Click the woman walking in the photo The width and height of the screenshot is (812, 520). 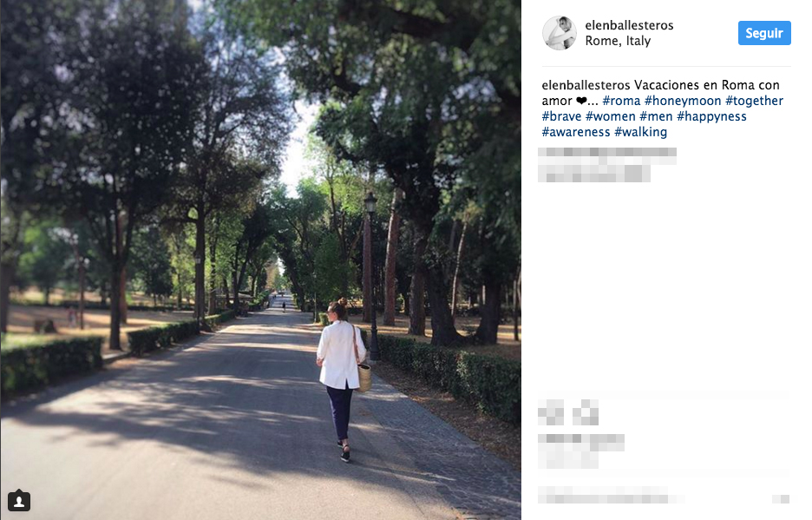point(343,380)
